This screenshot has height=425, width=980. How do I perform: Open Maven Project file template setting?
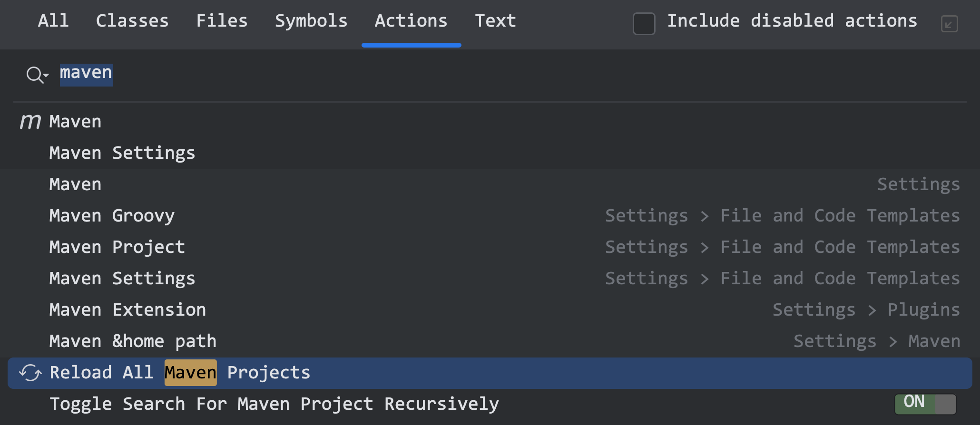[490, 247]
